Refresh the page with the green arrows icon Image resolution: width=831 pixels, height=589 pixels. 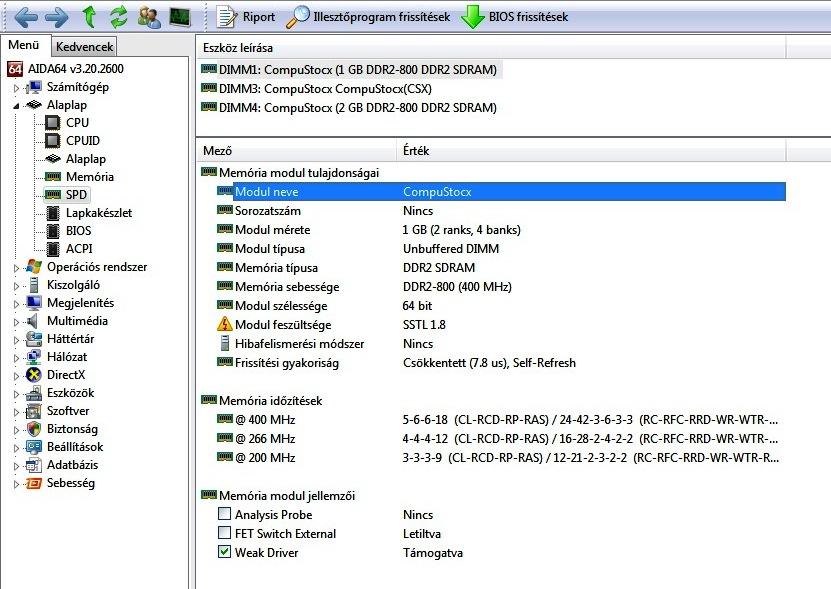[x=119, y=16]
